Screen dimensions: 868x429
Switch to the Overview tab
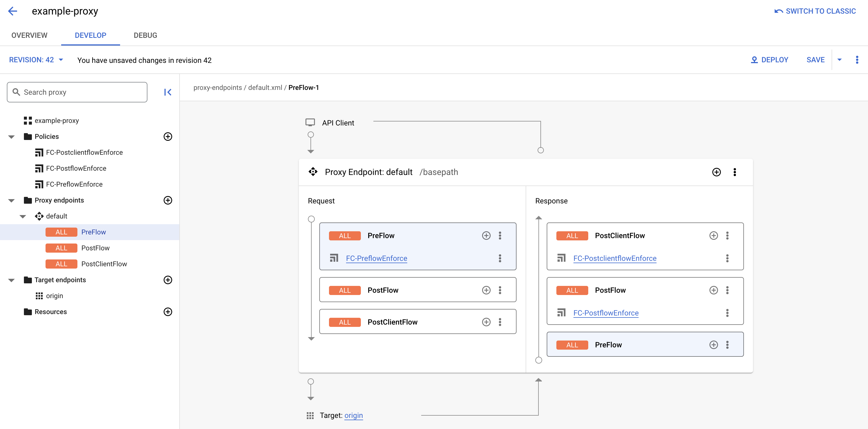pos(29,35)
